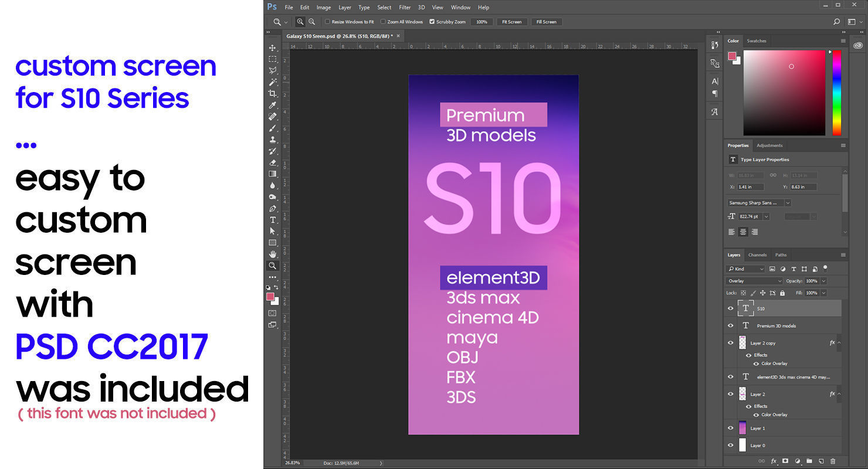Viewport: 868px width, 469px height.
Task: Open the layer filter Kind dropdown
Action: (745, 269)
